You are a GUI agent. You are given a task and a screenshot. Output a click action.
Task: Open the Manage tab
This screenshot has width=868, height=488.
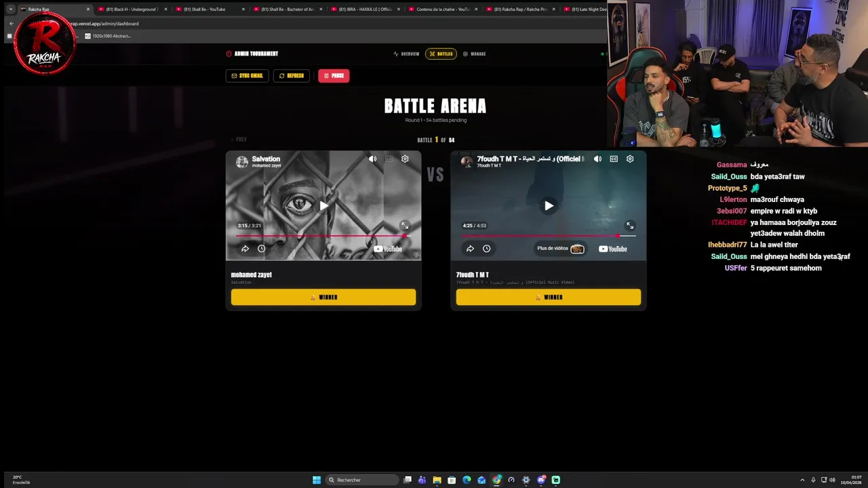pyautogui.click(x=474, y=54)
